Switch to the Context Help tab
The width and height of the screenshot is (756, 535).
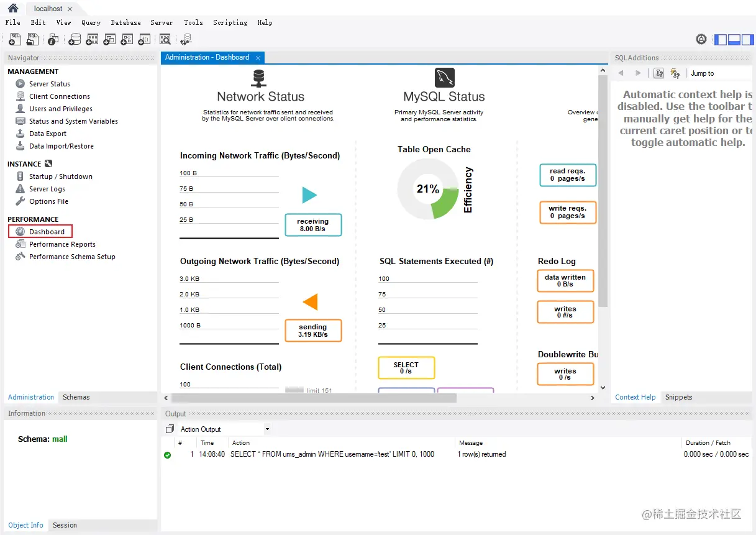tap(635, 397)
